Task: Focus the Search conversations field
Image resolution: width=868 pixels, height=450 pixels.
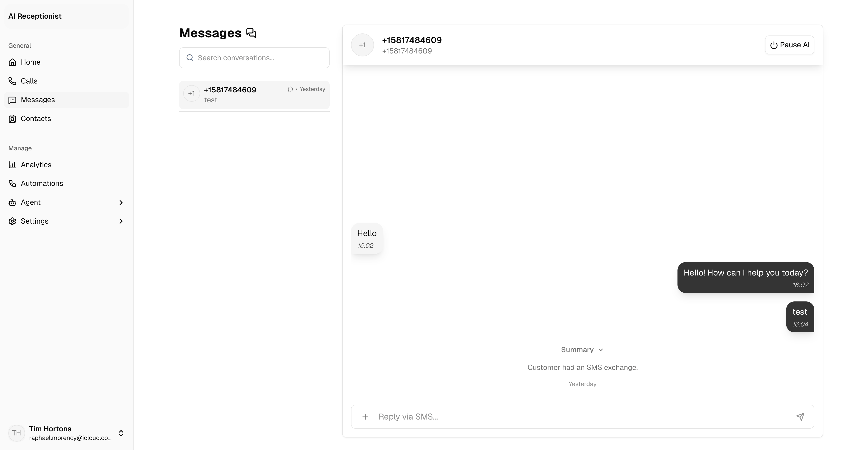Action: coord(254,58)
